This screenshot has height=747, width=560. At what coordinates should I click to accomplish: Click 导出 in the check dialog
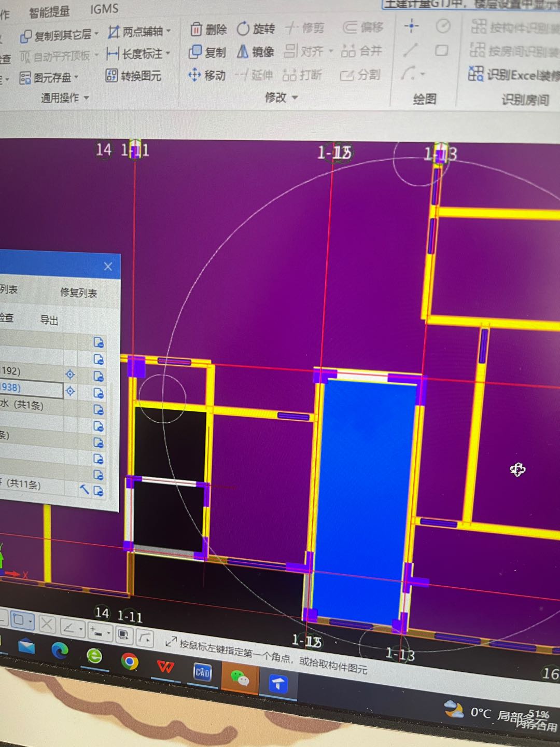click(49, 320)
